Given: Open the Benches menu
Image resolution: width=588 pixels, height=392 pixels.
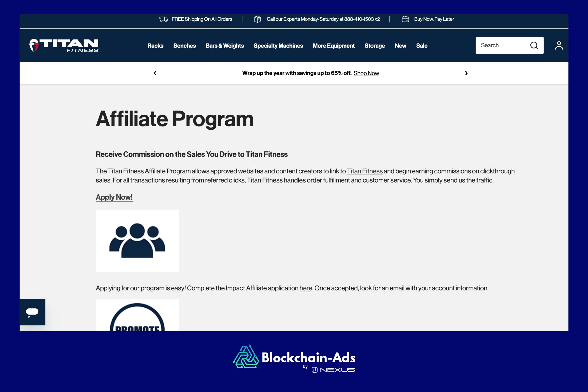Looking at the screenshot, I should (184, 46).
